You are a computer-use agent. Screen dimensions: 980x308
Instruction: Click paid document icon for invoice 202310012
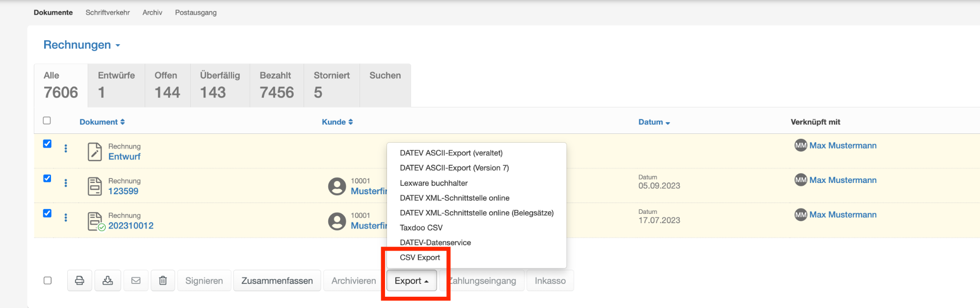click(96, 221)
